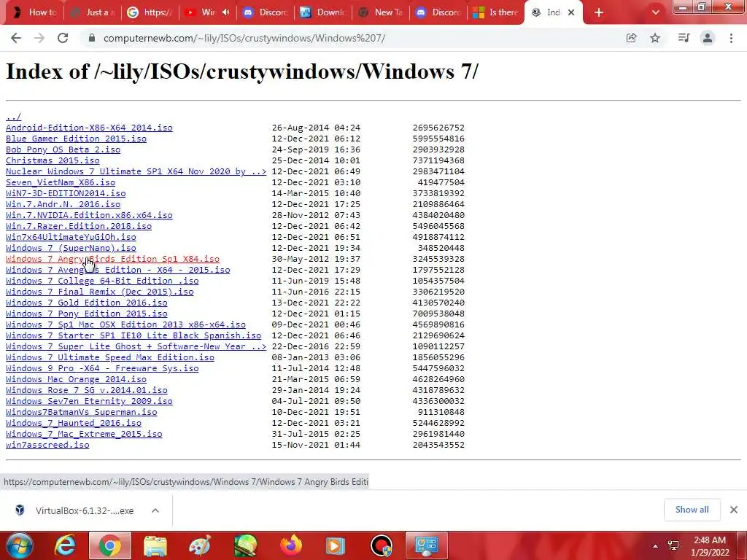Open Christmas 2015.iso link
Screen dimensions: 747x560
point(53,160)
